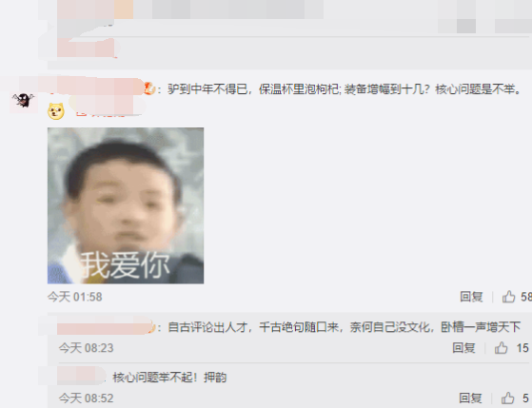
Task: Click the flame badge beside the blurred username
Action: (x=149, y=88)
